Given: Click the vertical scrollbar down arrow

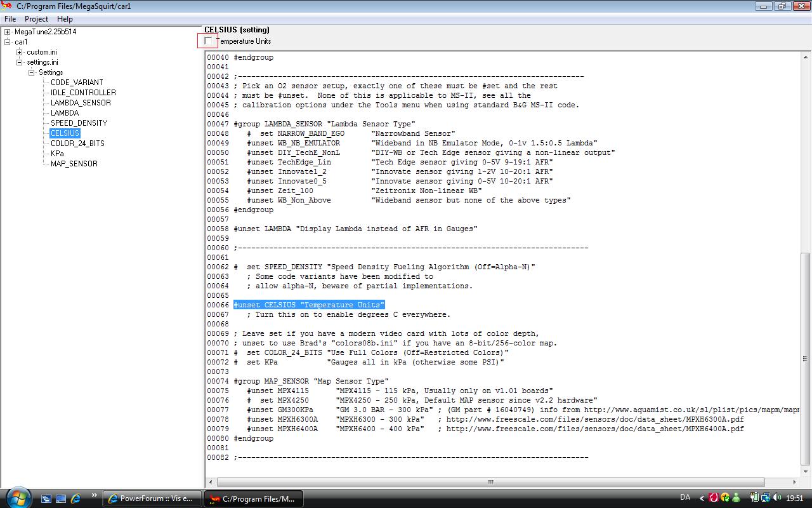Looking at the screenshot, I should [806, 472].
